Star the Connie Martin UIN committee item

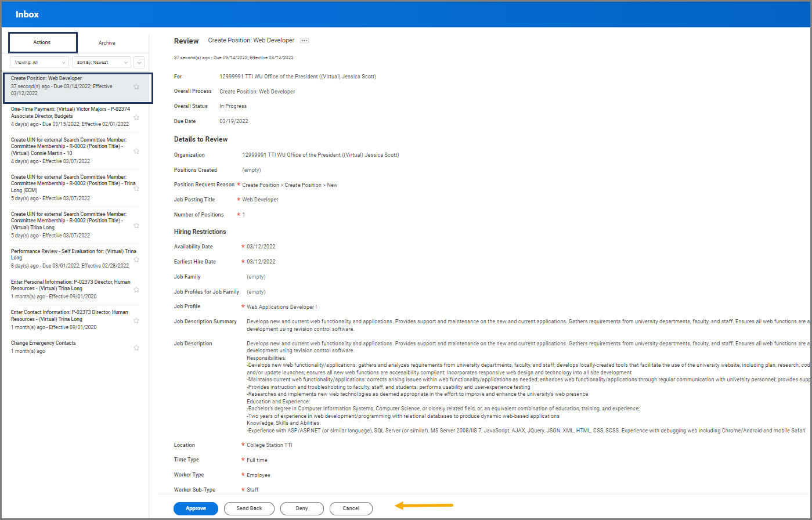(x=136, y=151)
